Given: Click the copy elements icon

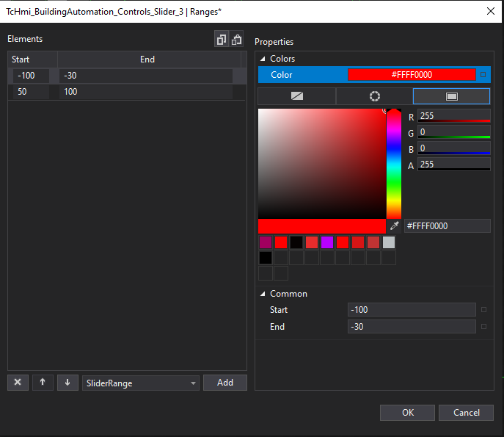Looking at the screenshot, I should point(222,39).
